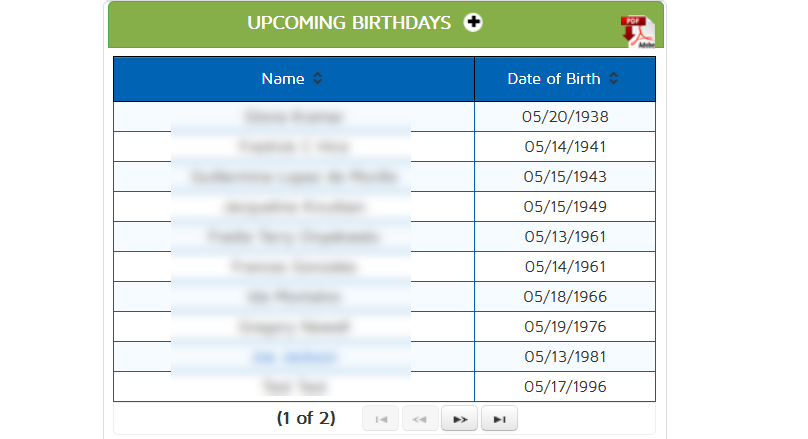Select the 05/15/1943 date cell
Viewport: 808px width, 439px height.
(565, 177)
